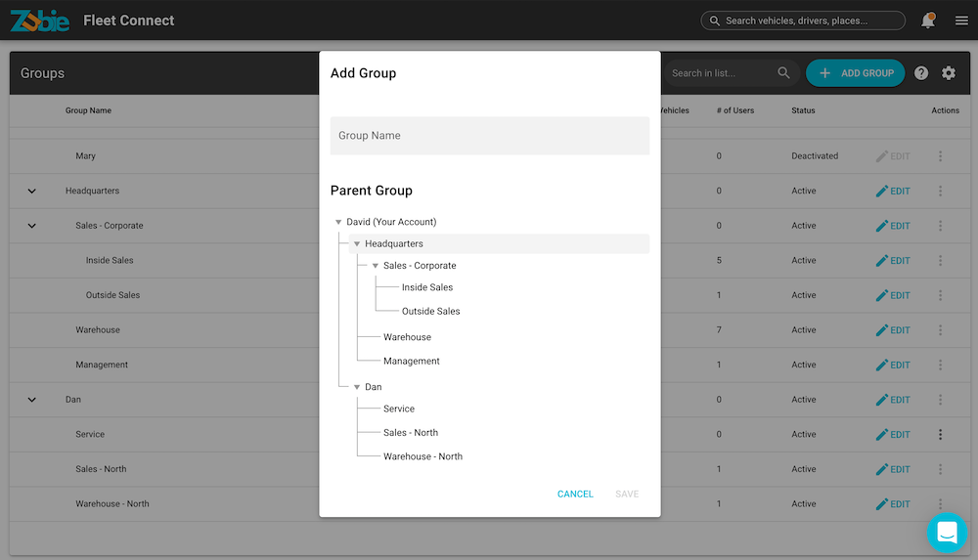This screenshot has width=978, height=560.
Task: Select Sales - North as the parent group
Action: point(411,433)
